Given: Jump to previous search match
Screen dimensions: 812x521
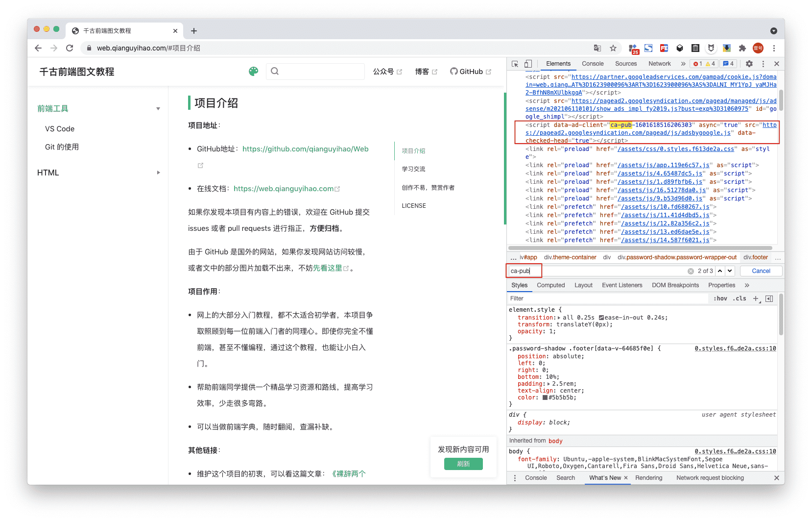Looking at the screenshot, I should tap(720, 271).
